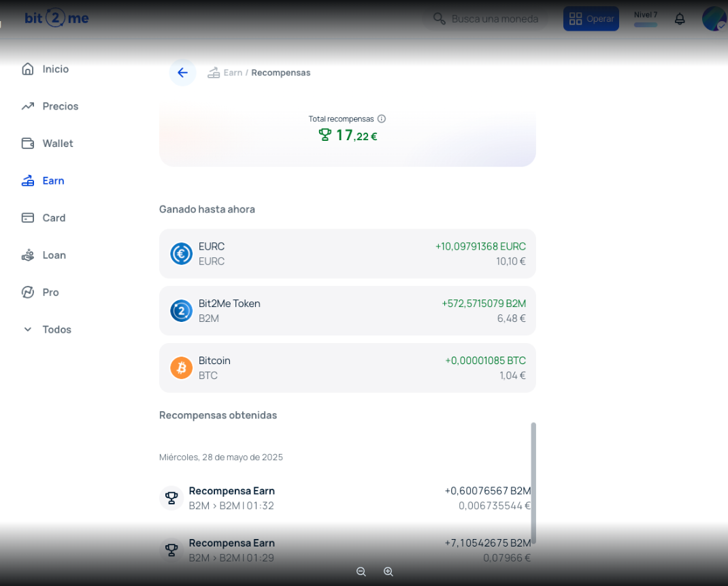Image resolution: width=728 pixels, height=586 pixels.
Task: Focus the 'Busca una moneda' search field
Action: [x=485, y=19]
